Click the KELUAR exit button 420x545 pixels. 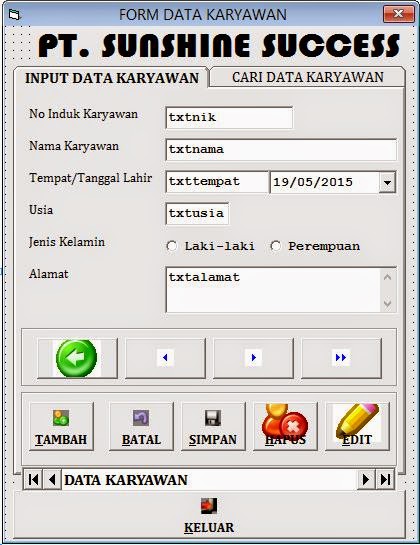point(209,516)
